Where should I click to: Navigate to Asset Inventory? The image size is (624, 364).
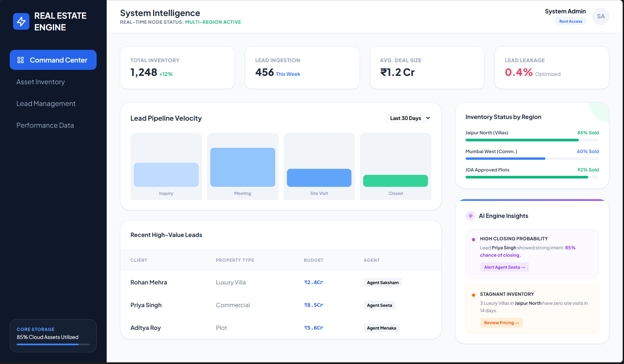click(40, 82)
